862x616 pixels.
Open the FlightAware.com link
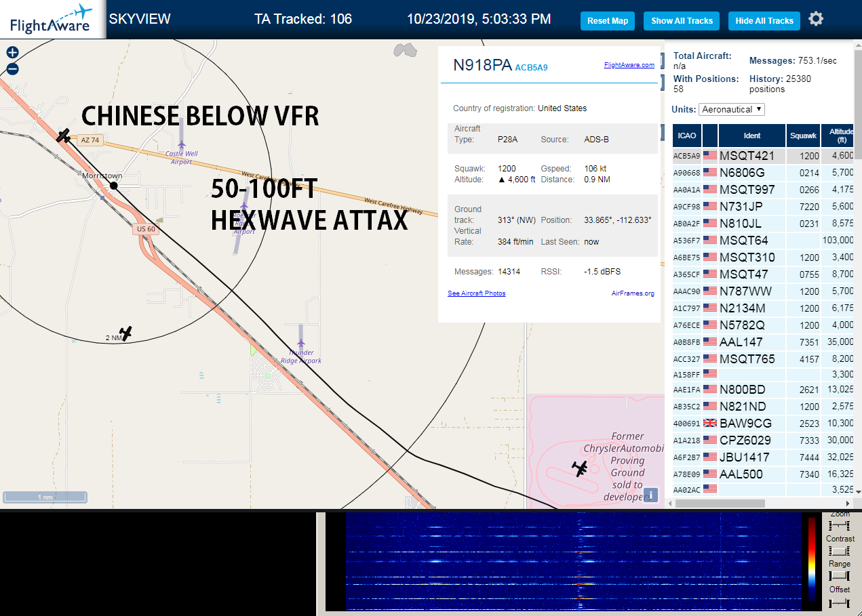[x=629, y=65]
